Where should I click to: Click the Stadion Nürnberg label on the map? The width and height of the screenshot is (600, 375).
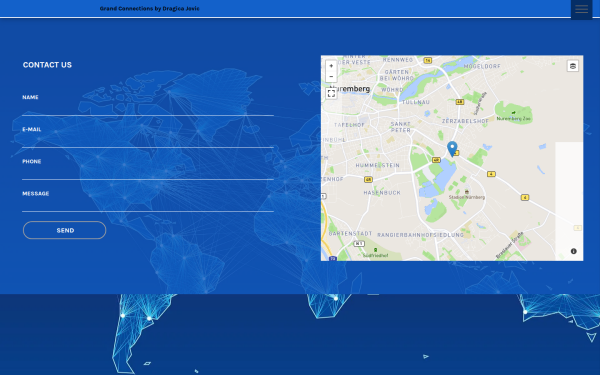coord(467,197)
